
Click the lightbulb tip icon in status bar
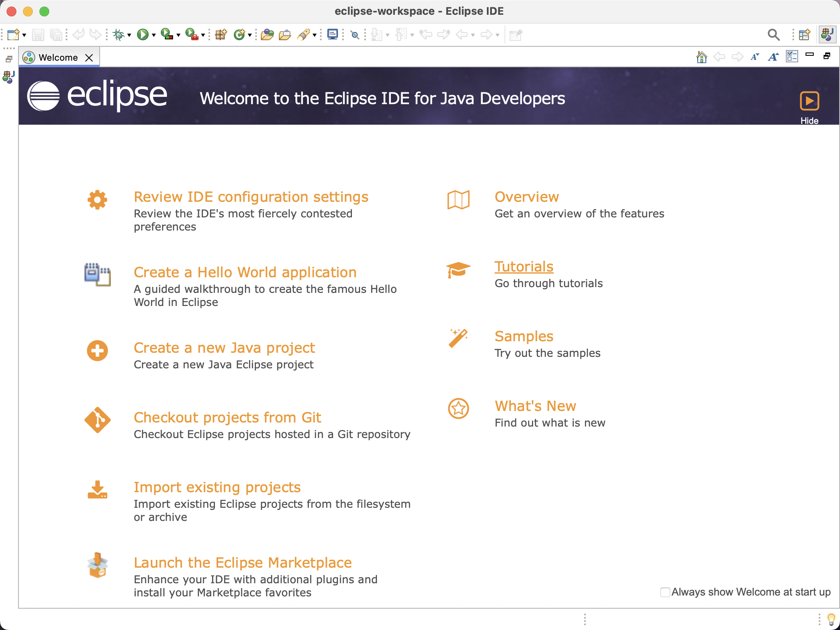[x=831, y=619]
